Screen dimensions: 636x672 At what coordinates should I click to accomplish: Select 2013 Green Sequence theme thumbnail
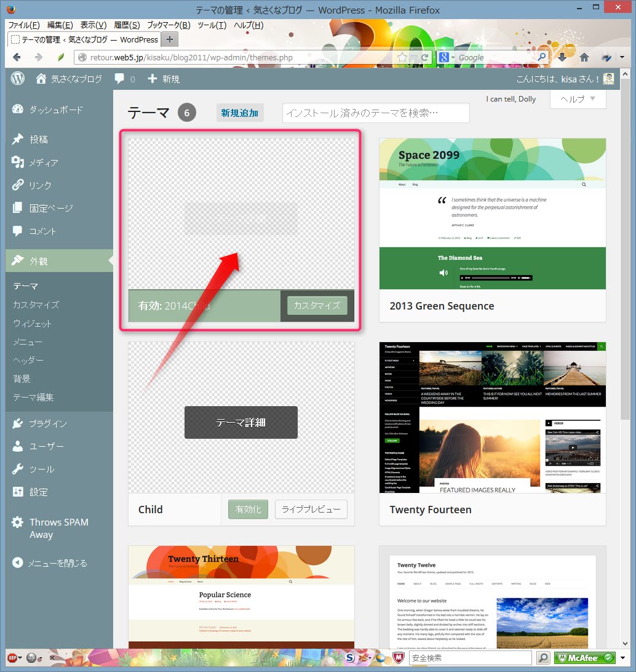[493, 214]
